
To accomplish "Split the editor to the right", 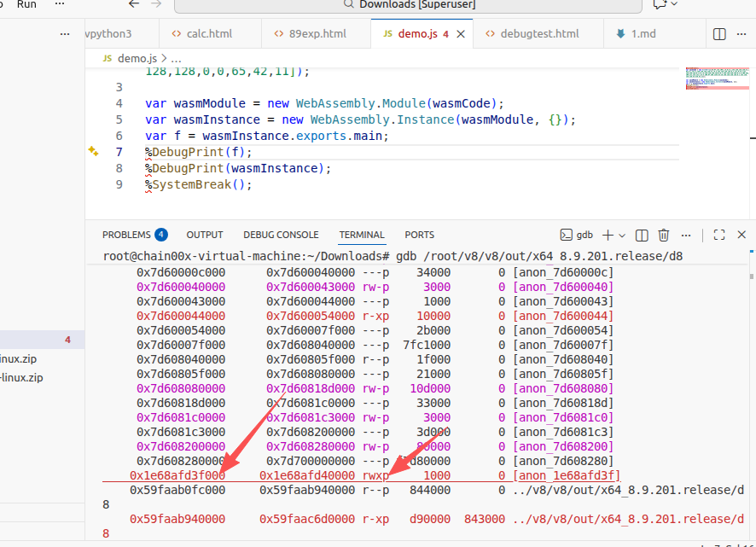I will pos(719,34).
